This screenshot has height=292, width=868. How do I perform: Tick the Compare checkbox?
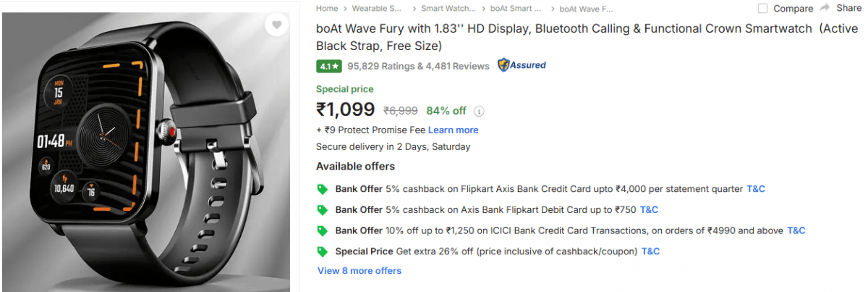pos(762,9)
